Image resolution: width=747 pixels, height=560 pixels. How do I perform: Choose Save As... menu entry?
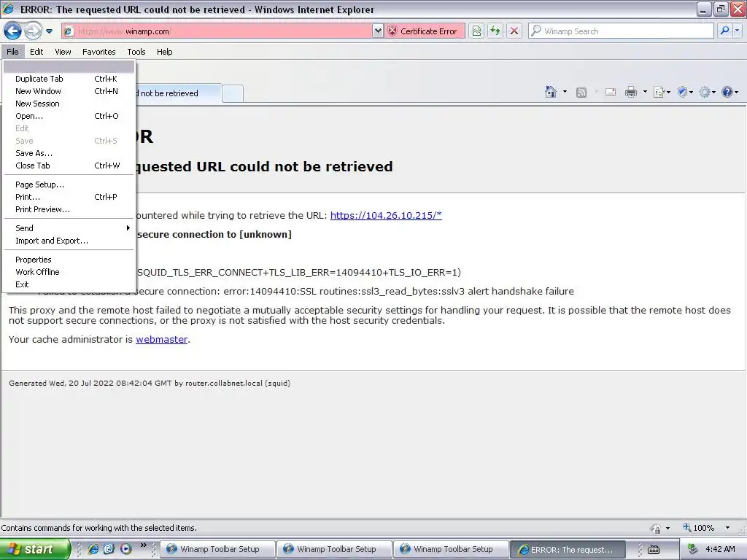(68, 153)
